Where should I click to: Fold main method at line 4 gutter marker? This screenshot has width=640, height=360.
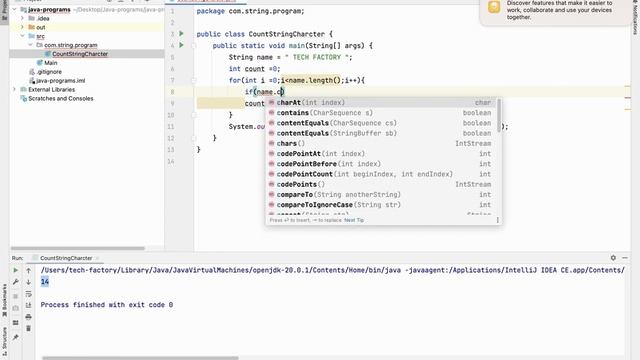194,46
